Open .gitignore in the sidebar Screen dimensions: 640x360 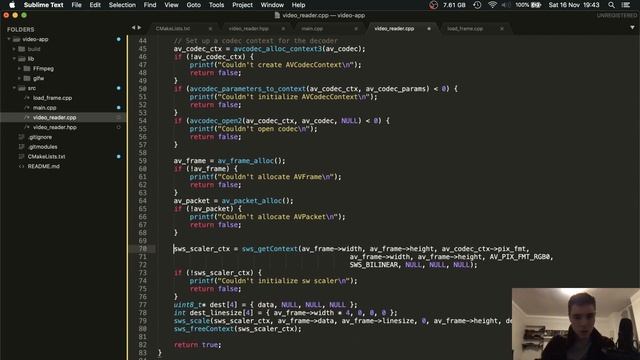tap(40, 137)
